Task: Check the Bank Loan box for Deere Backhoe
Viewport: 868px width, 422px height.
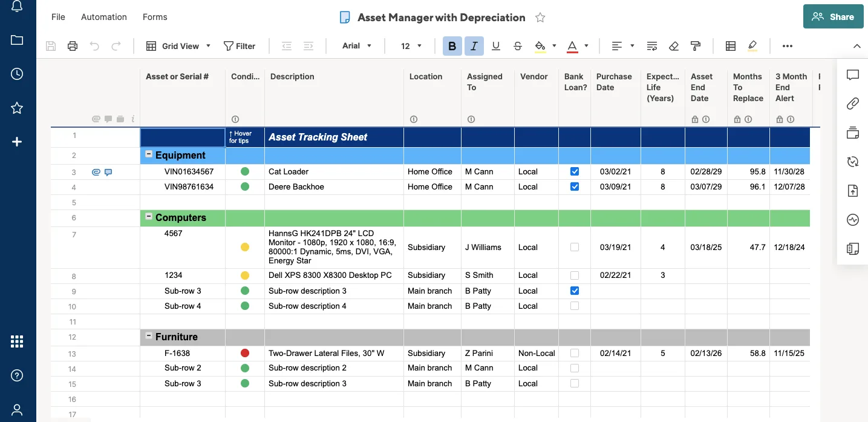Action: [x=574, y=186]
